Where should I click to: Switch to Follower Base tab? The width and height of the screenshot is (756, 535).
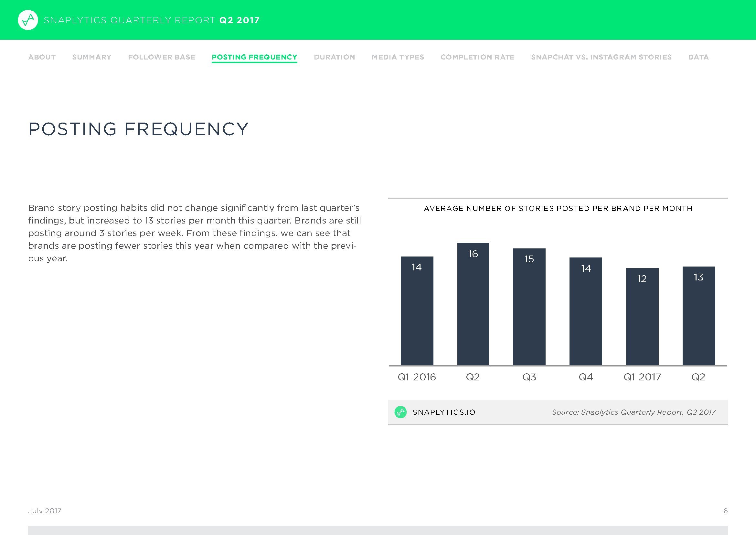click(x=161, y=57)
